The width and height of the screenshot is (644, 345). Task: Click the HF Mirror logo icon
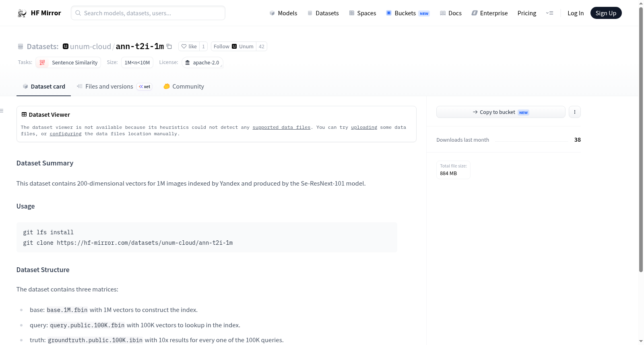click(22, 13)
